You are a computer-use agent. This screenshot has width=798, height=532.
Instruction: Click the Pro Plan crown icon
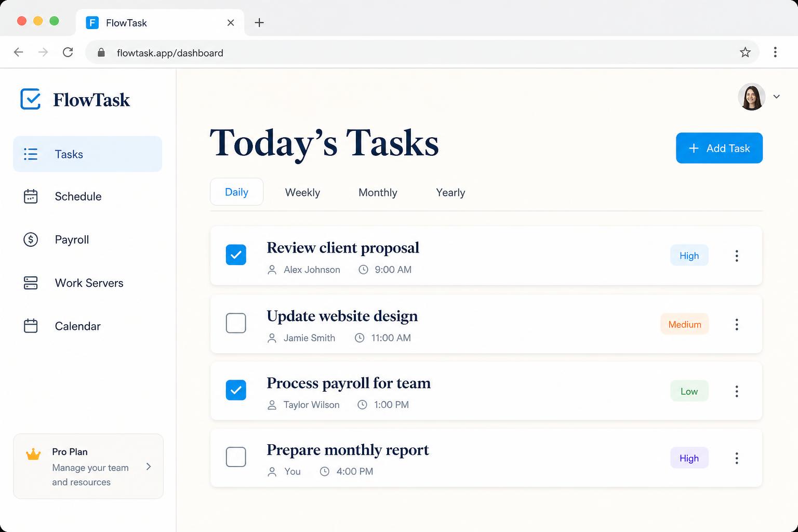(33, 454)
